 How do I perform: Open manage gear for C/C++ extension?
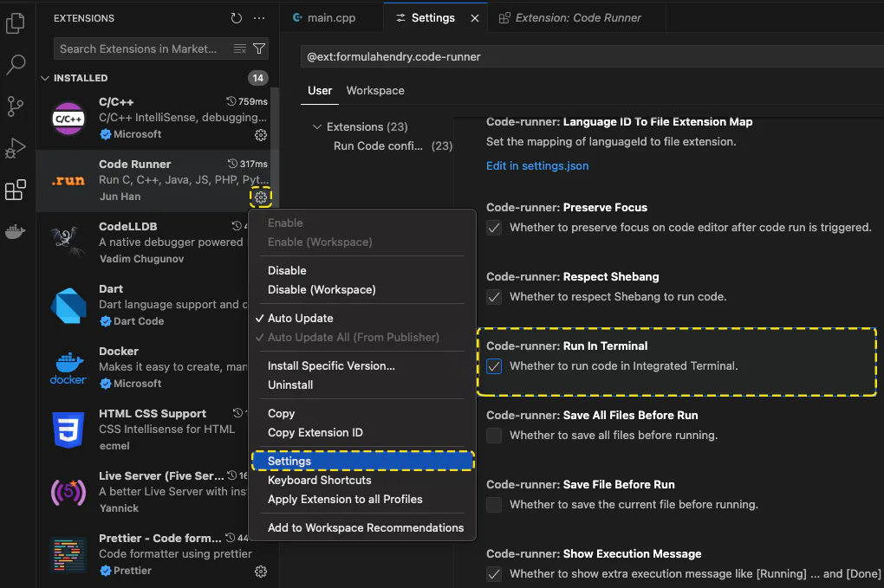click(261, 135)
